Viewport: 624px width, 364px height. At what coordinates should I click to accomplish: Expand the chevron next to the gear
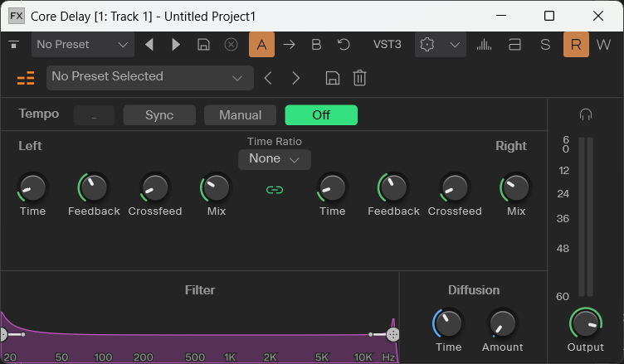[455, 45]
